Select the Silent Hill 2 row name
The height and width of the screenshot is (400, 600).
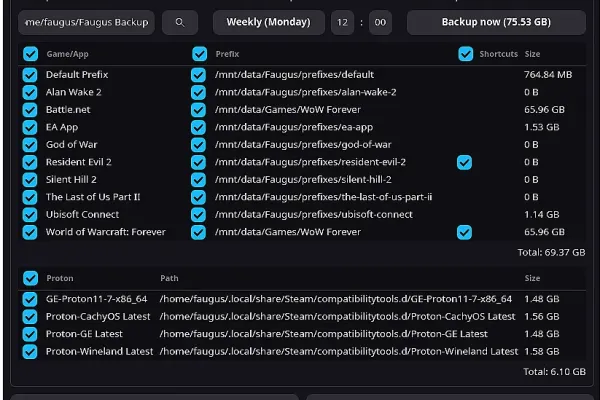[71, 180]
